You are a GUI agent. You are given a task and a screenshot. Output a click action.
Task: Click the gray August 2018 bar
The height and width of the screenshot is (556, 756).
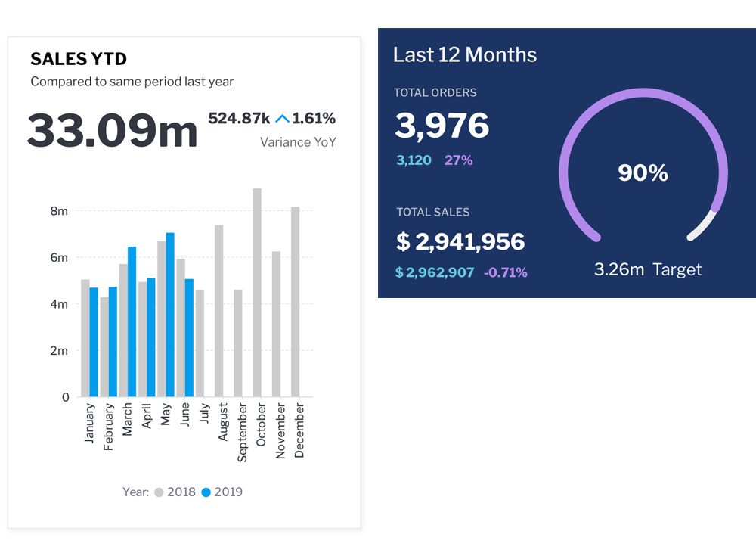coord(219,311)
